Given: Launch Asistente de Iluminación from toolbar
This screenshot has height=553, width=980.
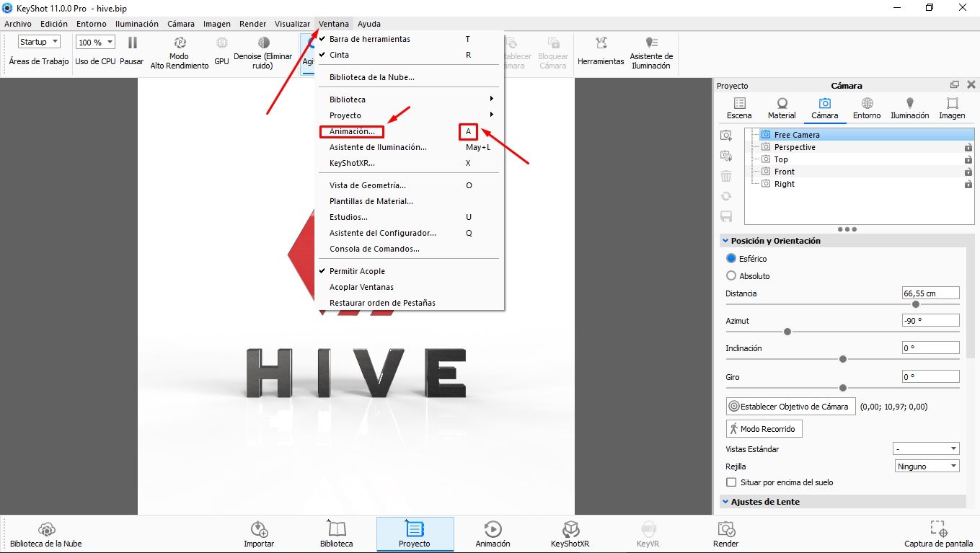Looking at the screenshot, I should [651, 53].
